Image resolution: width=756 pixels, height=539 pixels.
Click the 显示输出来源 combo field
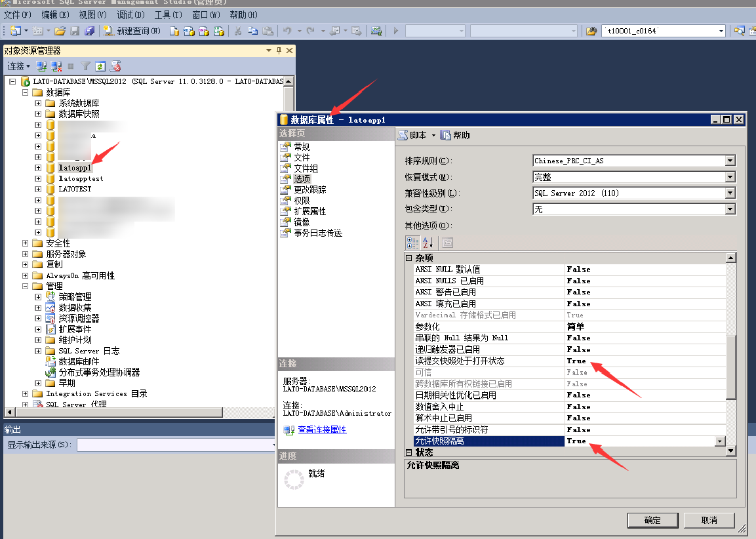point(176,445)
